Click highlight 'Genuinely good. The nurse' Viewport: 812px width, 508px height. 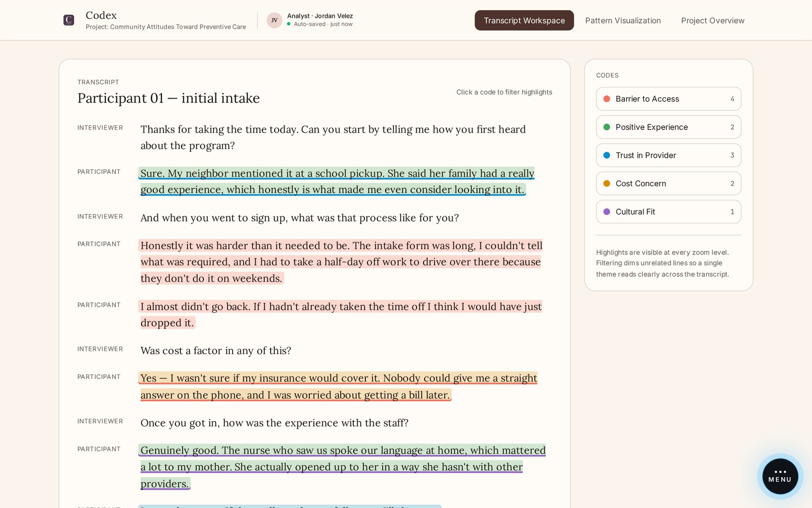(342, 467)
